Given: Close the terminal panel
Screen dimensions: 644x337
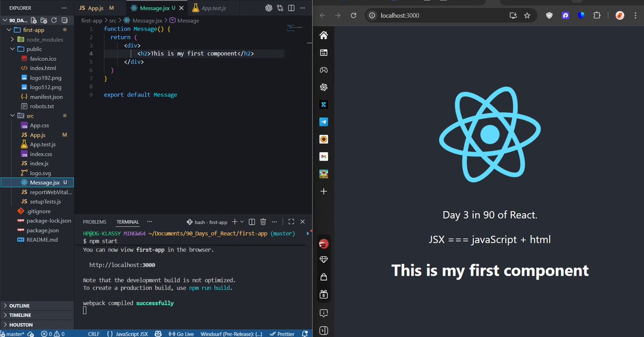Looking at the screenshot, I should pyautogui.click(x=303, y=221).
